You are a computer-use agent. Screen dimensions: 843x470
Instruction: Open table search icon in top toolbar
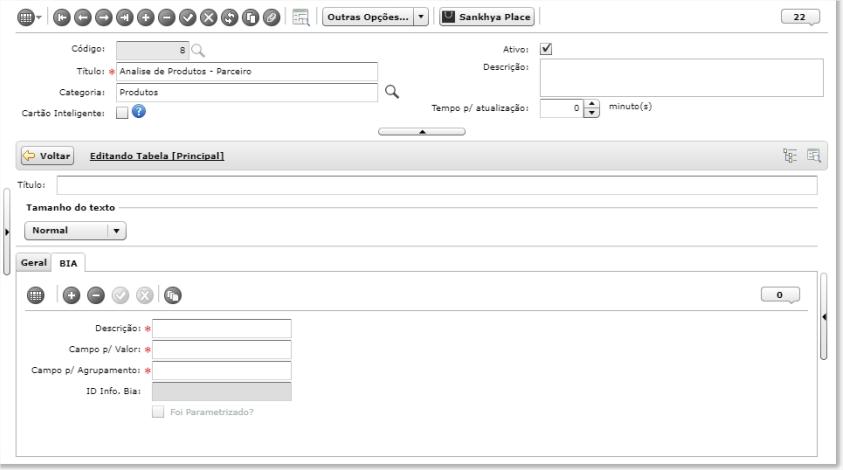tap(301, 17)
